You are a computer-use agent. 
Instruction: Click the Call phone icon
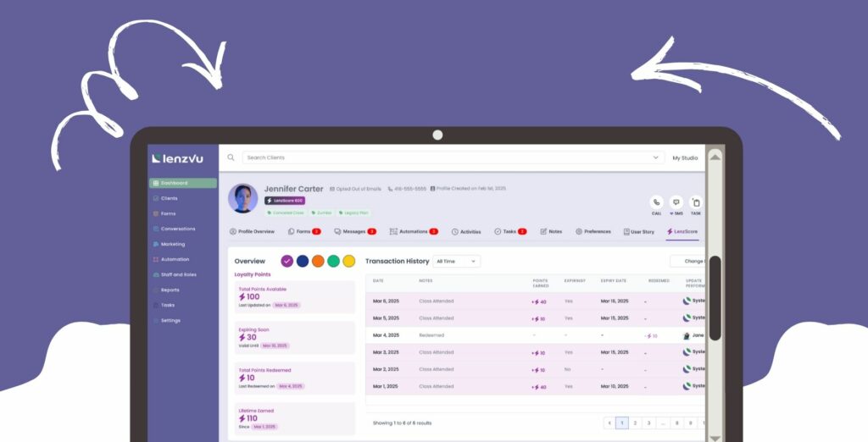[656, 202]
